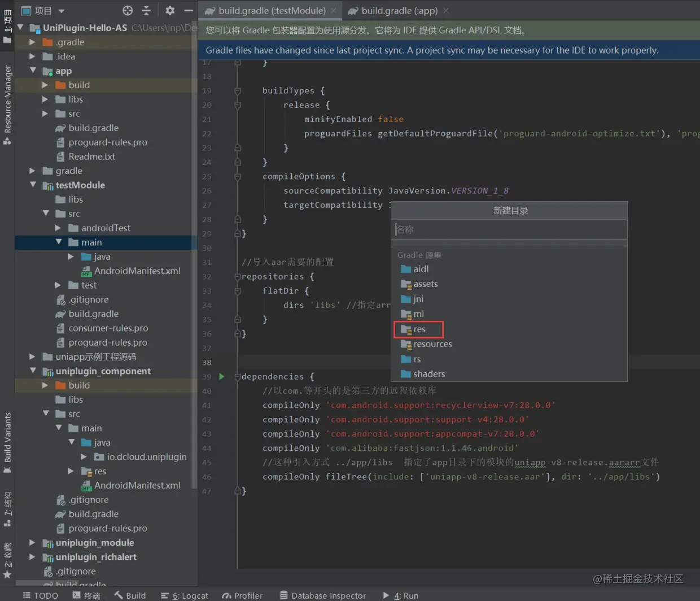Close the build.gradle (:testModule) tab
The height and width of the screenshot is (601, 700).
[x=334, y=11]
